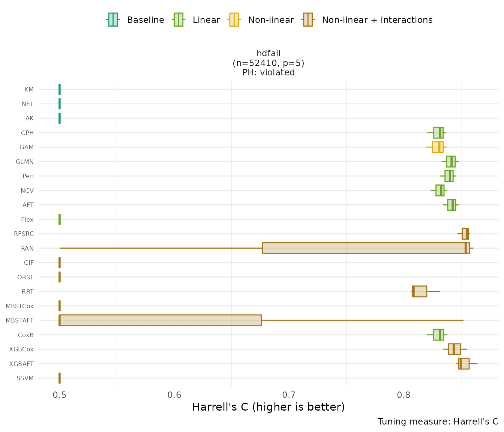Viewport: 504px width, 432px height.
Task: Click the Harrell's C x-axis title
Action: [268, 407]
